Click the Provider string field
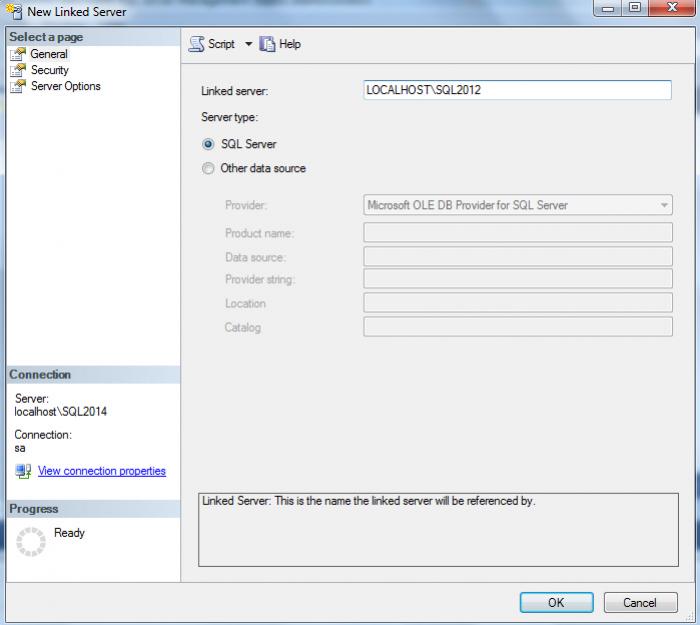 click(x=518, y=279)
